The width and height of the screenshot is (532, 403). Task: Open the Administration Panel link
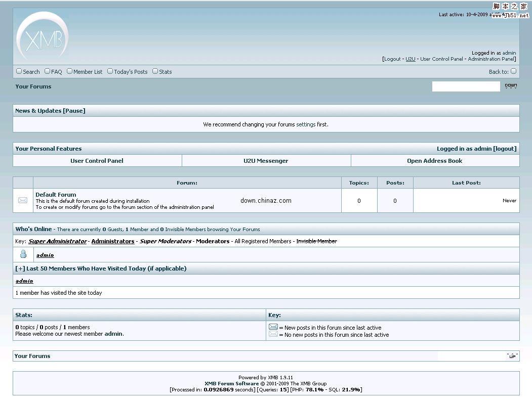[492, 59]
